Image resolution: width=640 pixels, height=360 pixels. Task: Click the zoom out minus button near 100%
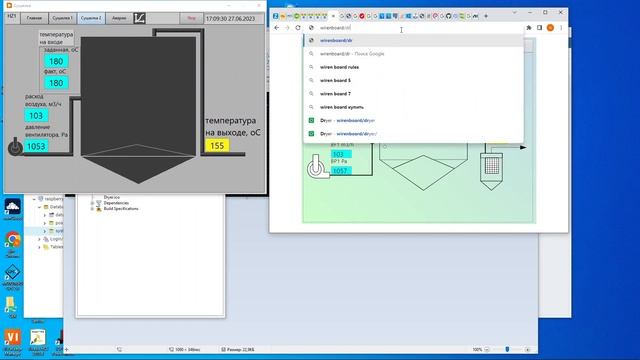[x=487, y=349]
